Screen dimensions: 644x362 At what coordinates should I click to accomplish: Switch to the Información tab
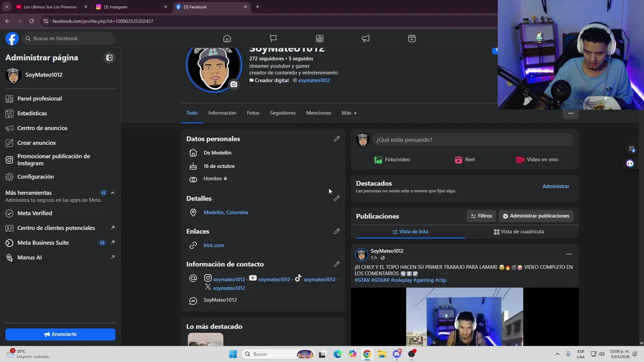(222, 113)
